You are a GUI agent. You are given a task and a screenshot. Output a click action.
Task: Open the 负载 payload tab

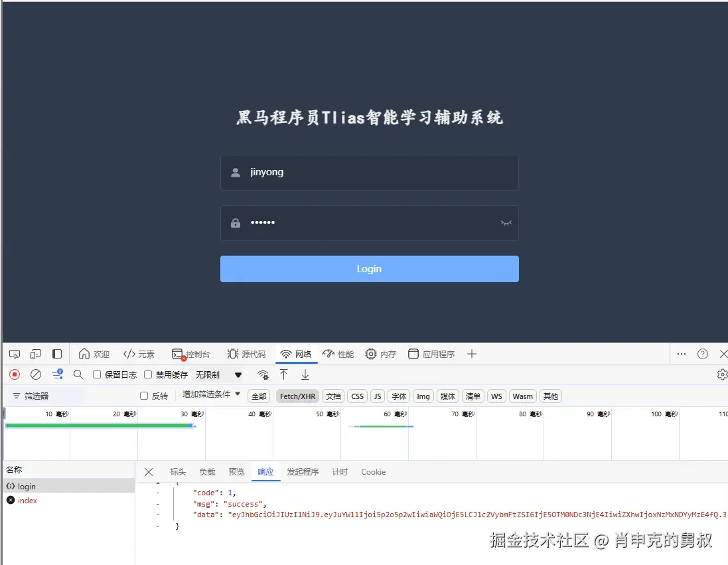(207, 472)
